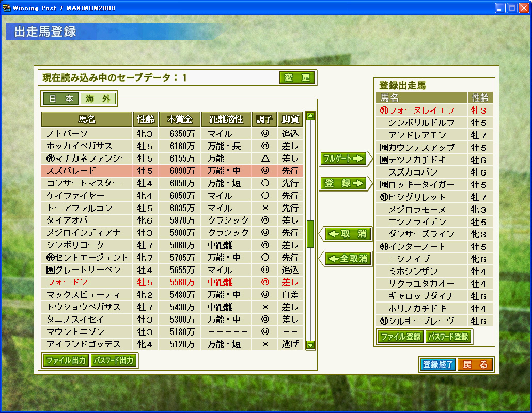
Task: Click the 取消 button
Action: 348,234
